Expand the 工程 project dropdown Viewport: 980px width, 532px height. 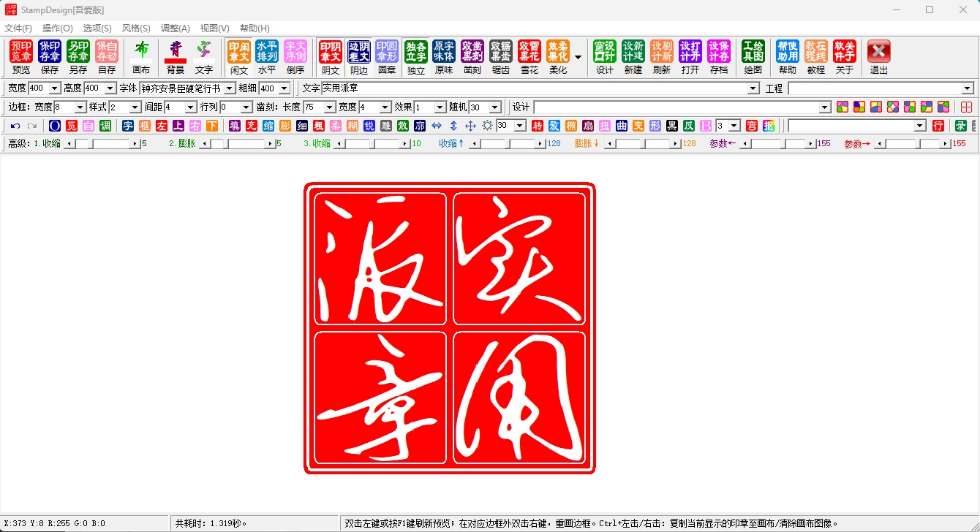(968, 88)
